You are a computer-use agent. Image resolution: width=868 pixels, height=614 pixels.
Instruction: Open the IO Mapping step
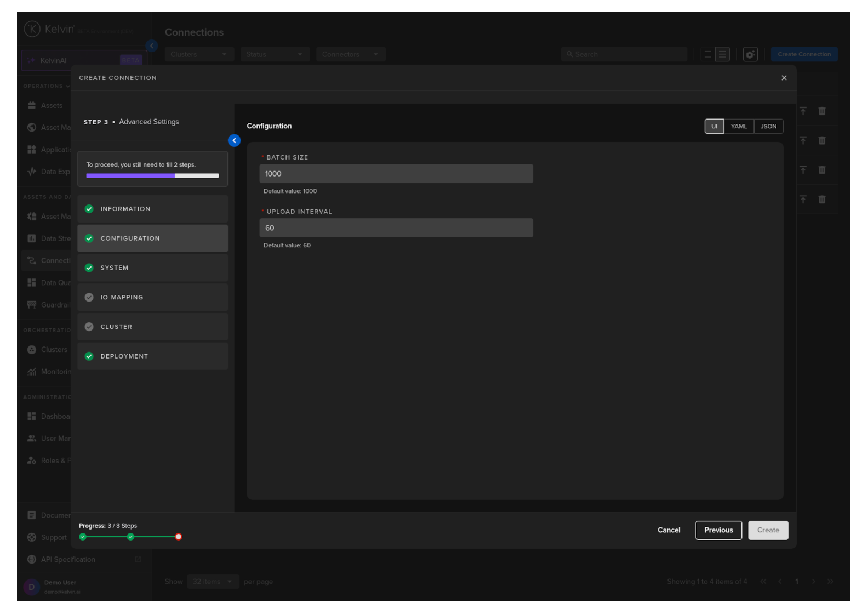tap(152, 297)
